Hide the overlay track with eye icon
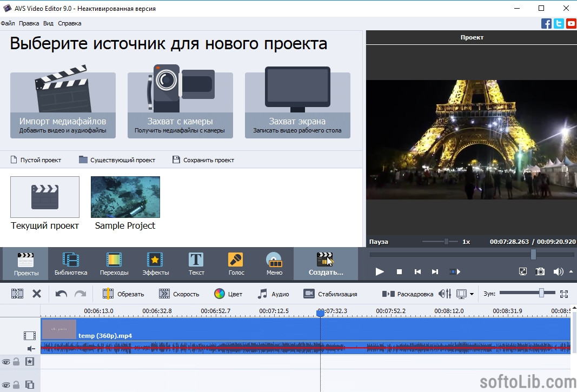 (x=6, y=386)
